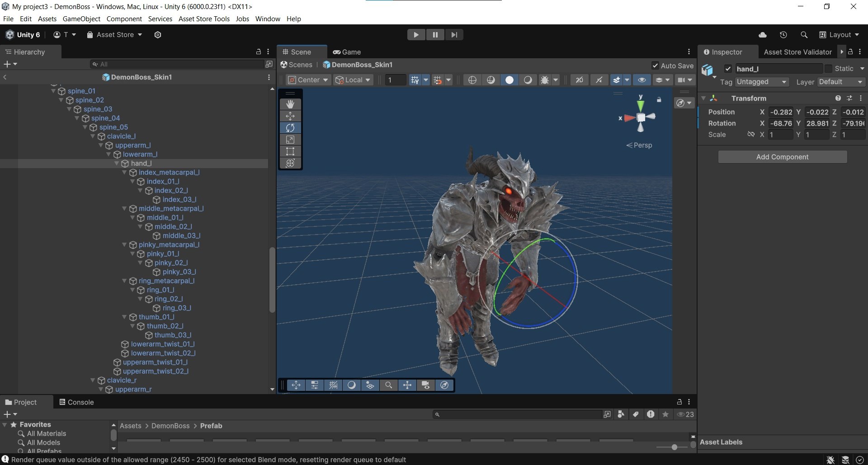Click Project panel log entries warning icon
Screen dimensions: 868x465
651,414
